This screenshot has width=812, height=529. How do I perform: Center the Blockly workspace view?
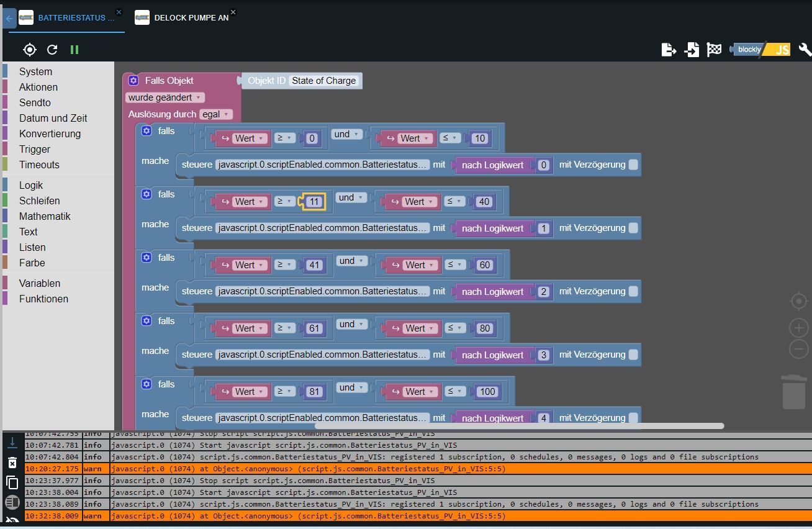pos(798,302)
